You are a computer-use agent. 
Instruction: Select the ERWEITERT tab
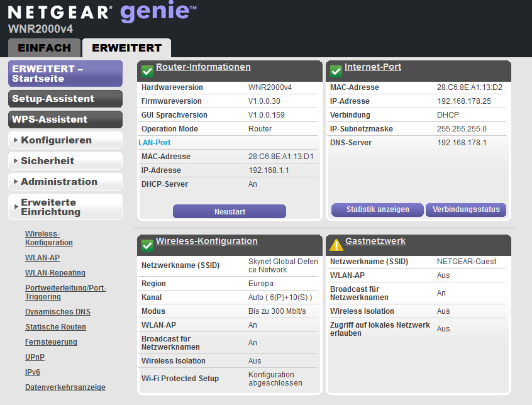(126, 48)
